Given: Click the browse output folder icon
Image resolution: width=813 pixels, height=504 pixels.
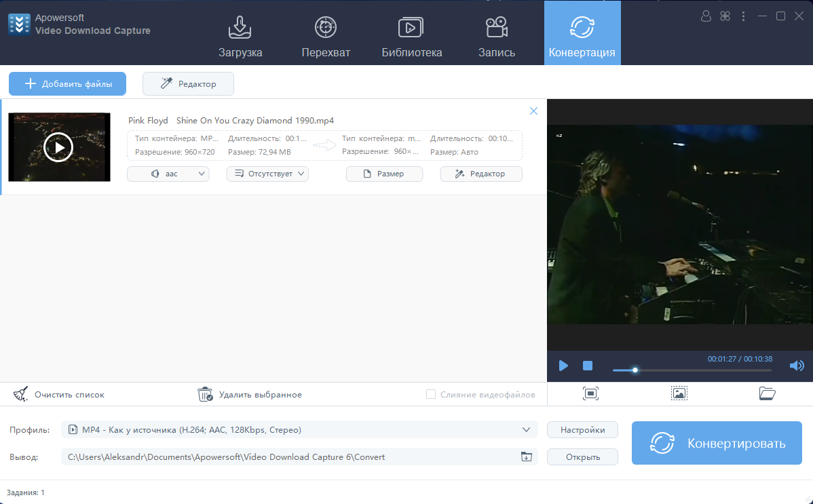Looking at the screenshot, I should pyautogui.click(x=526, y=457).
